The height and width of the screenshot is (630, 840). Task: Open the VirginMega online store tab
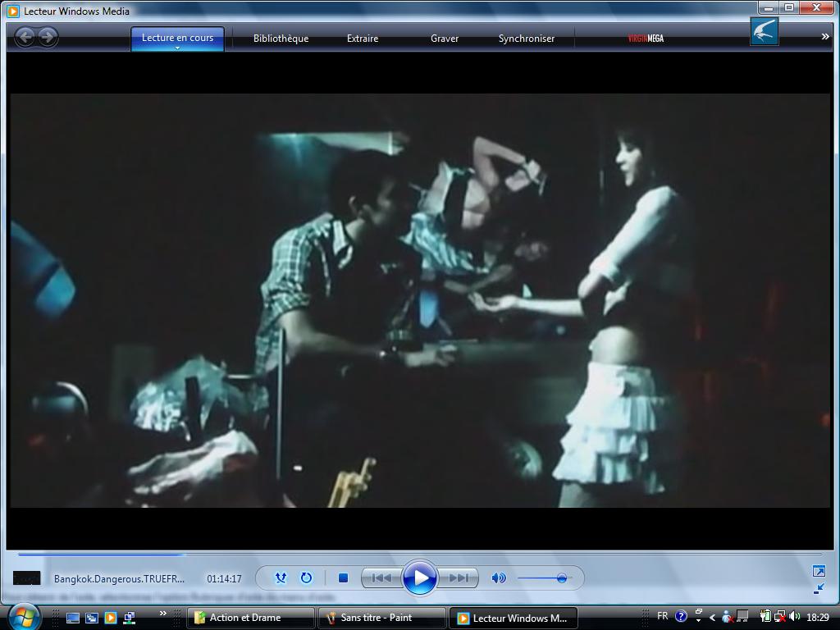coord(646,39)
